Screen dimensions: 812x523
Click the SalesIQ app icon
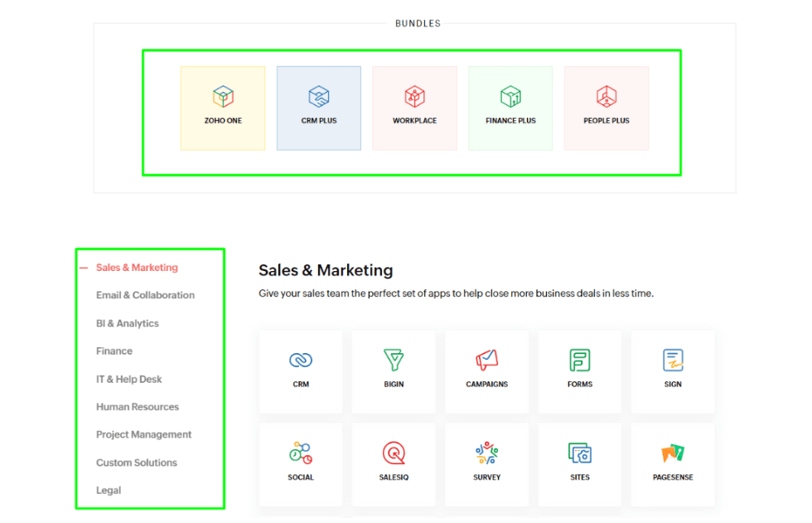394,453
